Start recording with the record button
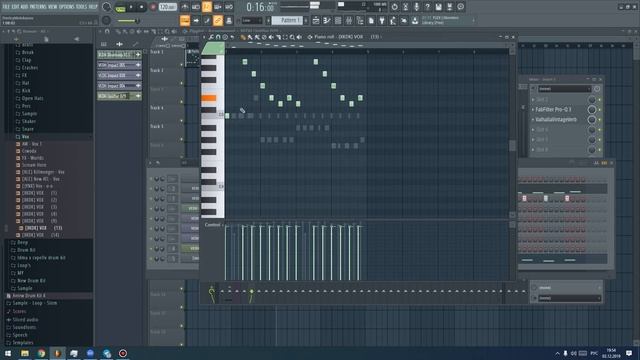The height and width of the screenshot is (360, 640). click(x=154, y=7)
